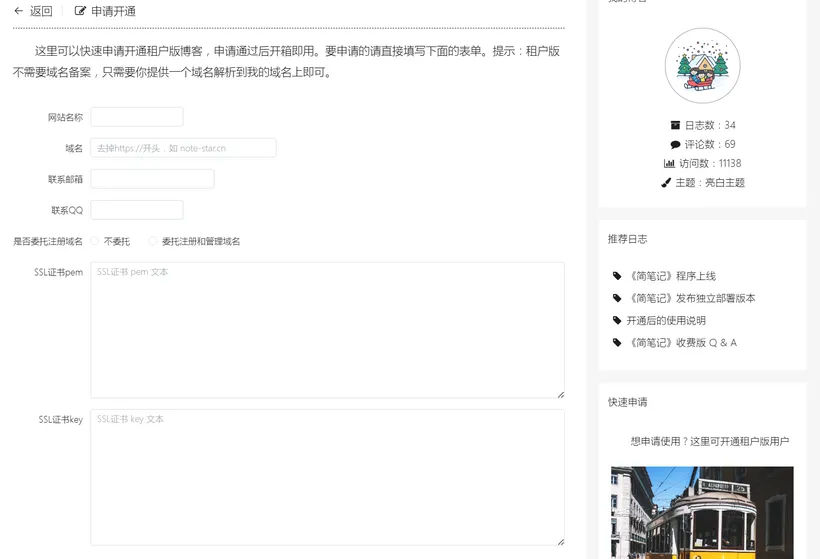Click the 域名 input field
This screenshot has height=559, width=820.
pos(184,148)
